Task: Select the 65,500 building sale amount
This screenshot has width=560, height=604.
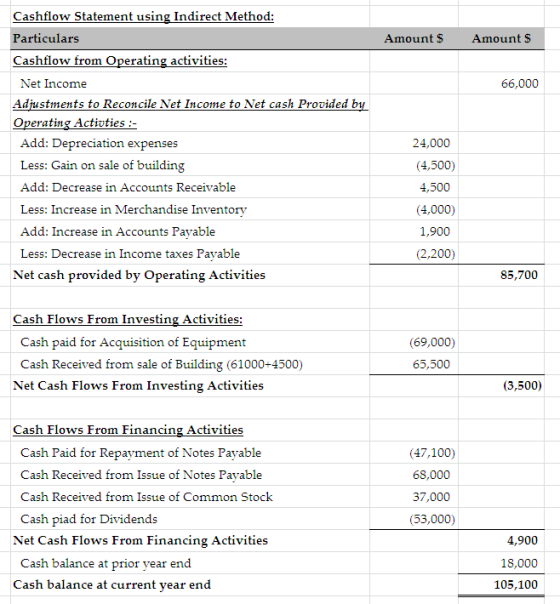Action: tap(431, 364)
